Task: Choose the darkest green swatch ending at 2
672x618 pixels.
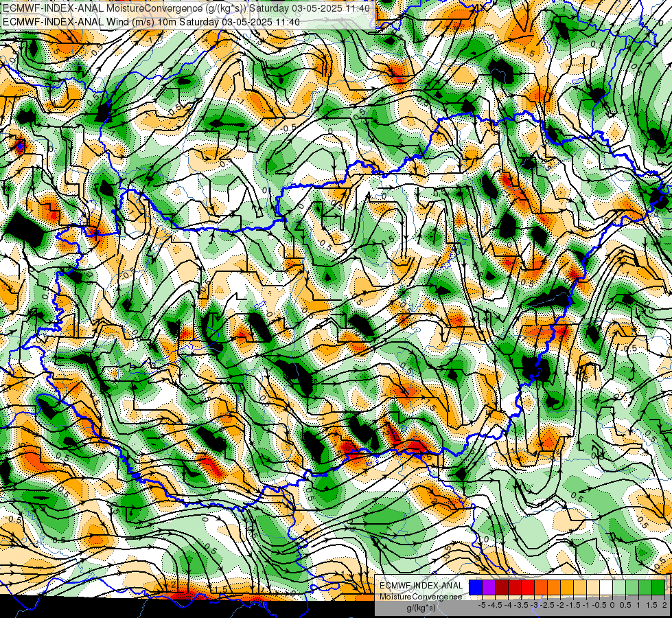Action: point(658,587)
